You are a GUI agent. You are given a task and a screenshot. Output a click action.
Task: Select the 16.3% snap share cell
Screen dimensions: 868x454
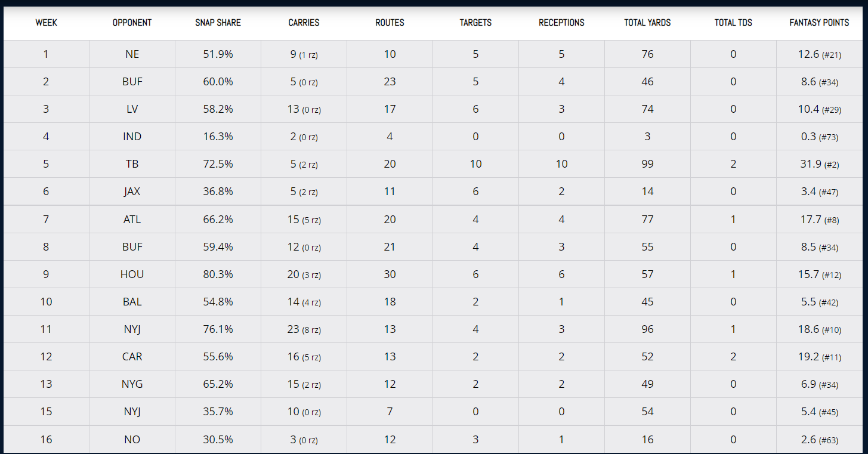tap(218, 137)
